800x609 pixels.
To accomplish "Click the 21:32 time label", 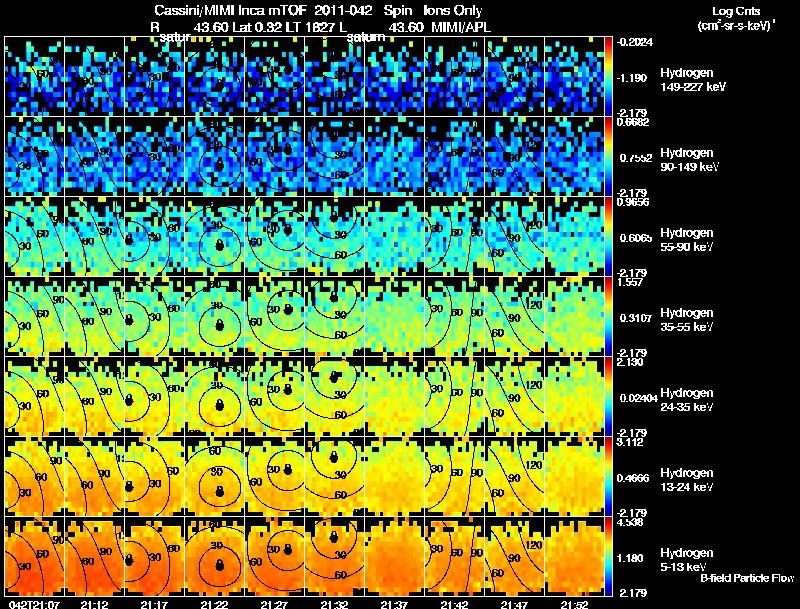I will [335, 604].
